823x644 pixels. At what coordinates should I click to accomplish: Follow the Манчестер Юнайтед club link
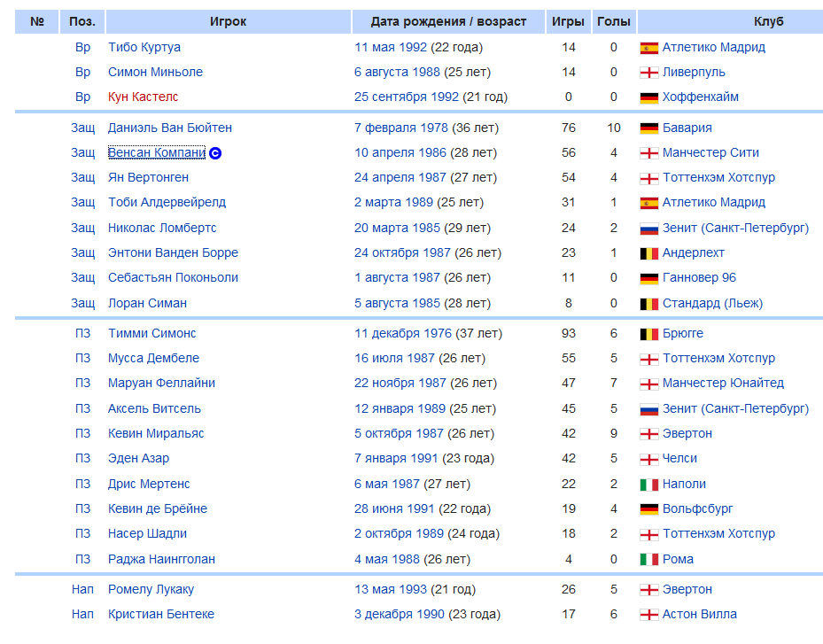click(723, 384)
